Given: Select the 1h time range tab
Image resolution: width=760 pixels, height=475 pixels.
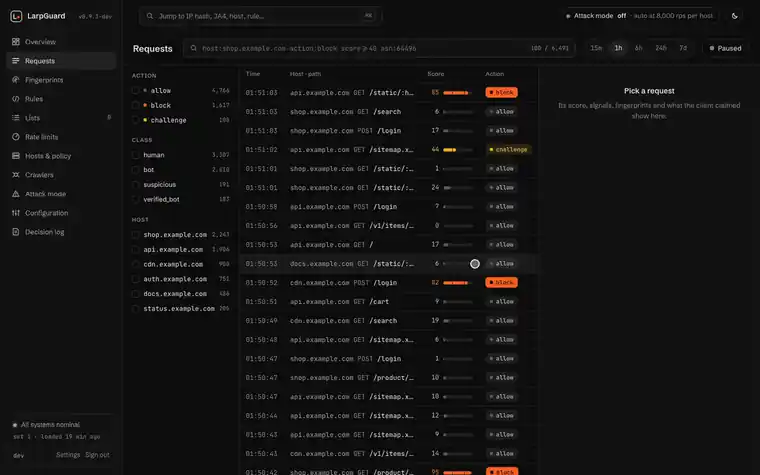Looking at the screenshot, I should [x=618, y=48].
